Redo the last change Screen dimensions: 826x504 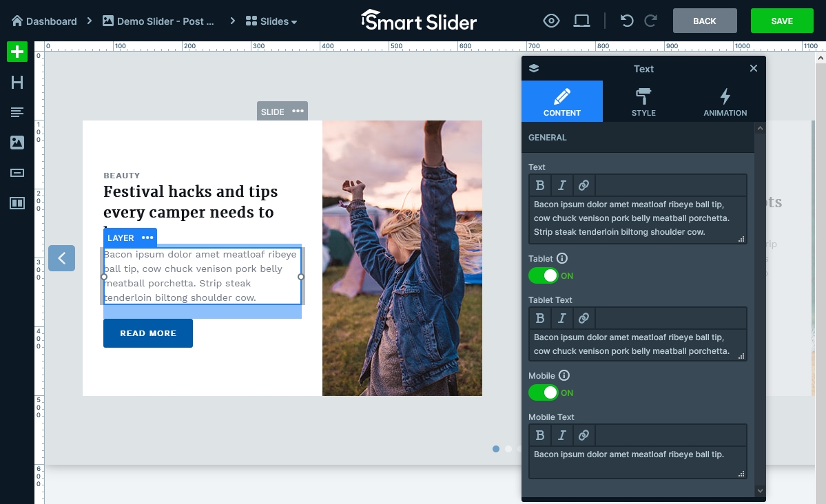[650, 21]
